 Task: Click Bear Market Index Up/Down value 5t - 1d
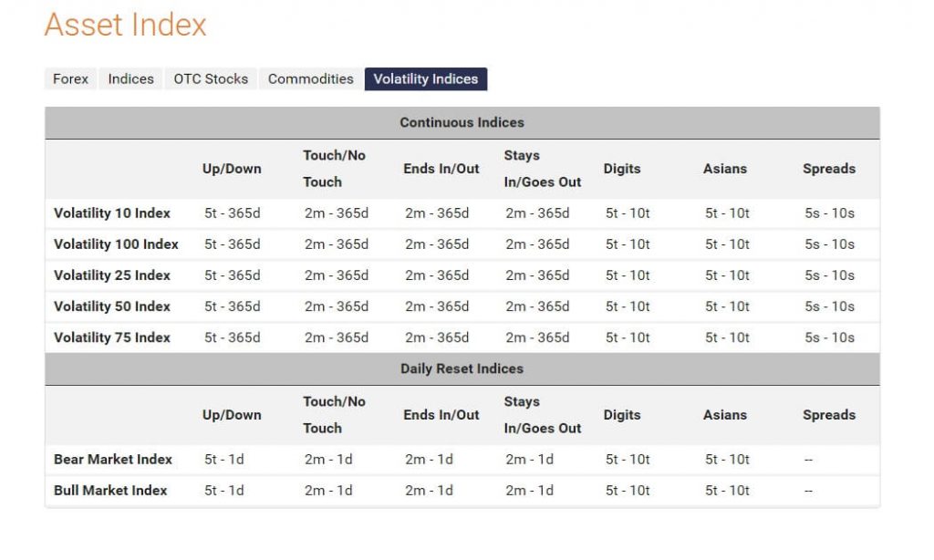click(x=224, y=460)
